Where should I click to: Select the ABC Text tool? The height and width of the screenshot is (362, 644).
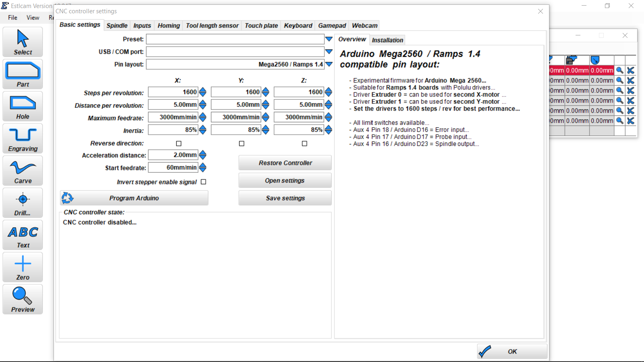23,235
